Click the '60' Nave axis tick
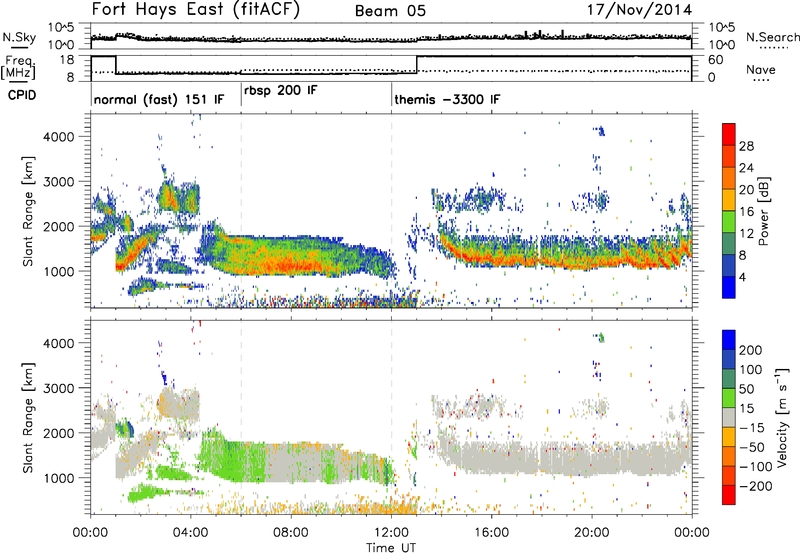 [716, 60]
